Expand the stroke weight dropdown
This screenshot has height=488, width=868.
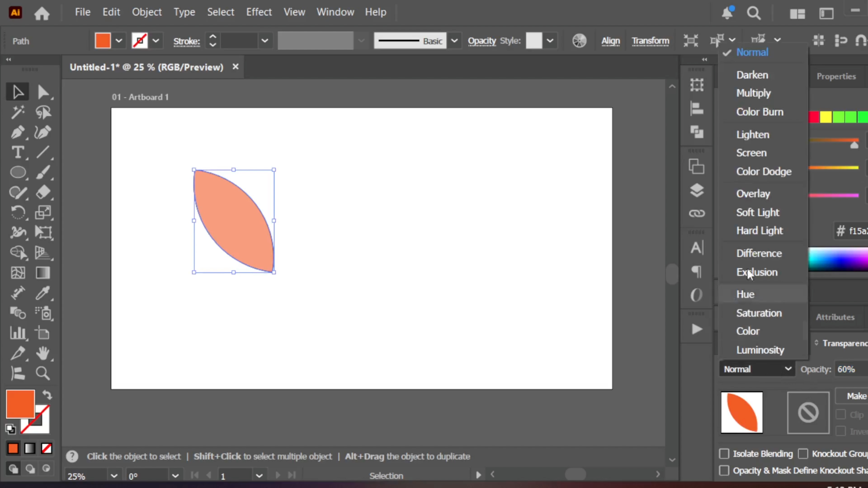point(265,41)
